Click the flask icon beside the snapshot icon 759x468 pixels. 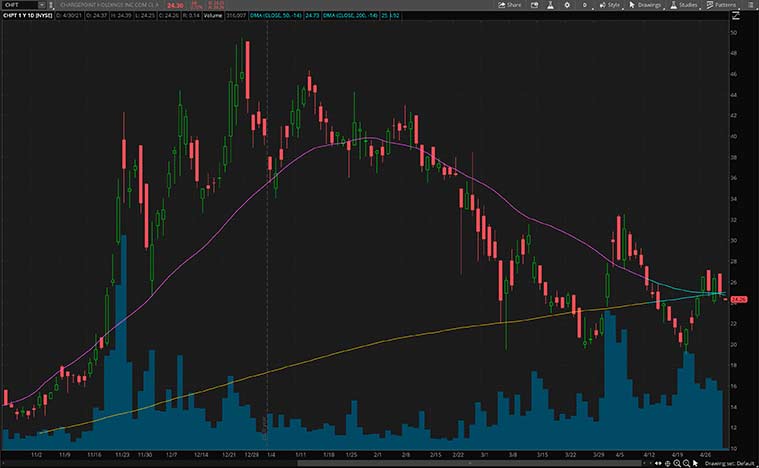tap(550, 5)
